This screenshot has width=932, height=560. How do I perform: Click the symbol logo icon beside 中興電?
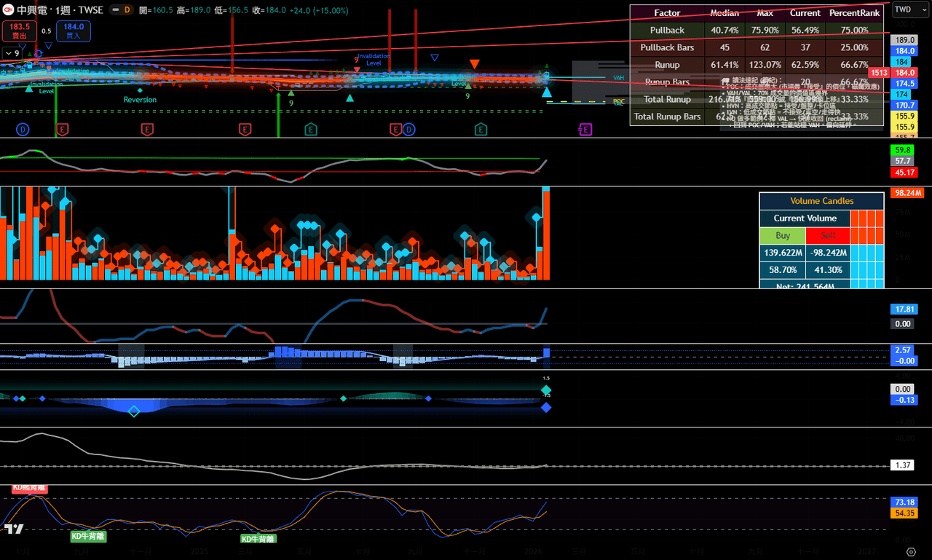pos(8,10)
